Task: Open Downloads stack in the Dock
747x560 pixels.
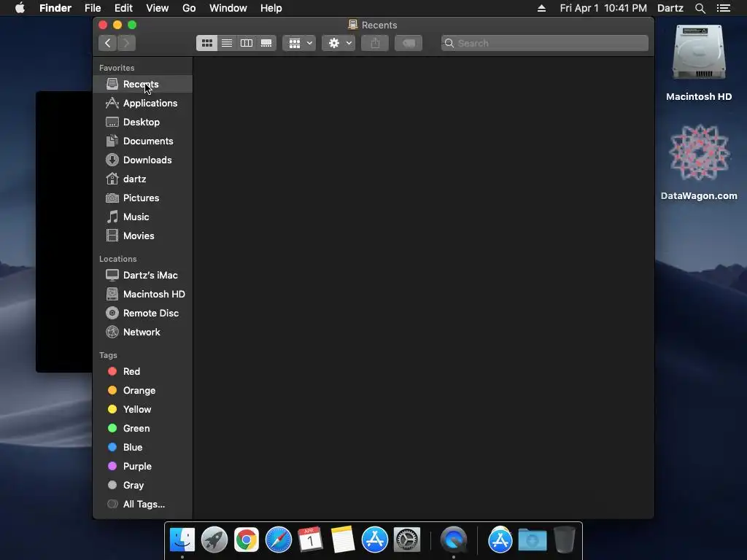Action: click(532, 540)
